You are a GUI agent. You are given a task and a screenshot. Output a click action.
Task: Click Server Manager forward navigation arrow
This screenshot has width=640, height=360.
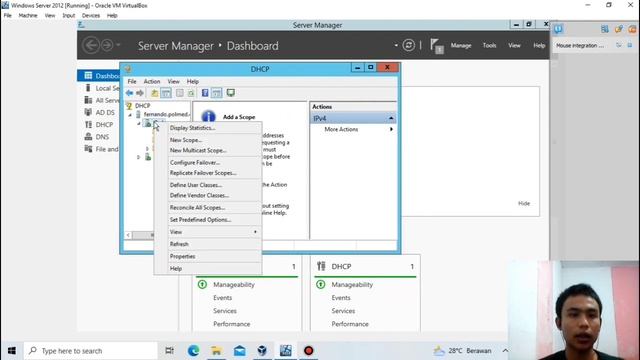click(x=107, y=45)
